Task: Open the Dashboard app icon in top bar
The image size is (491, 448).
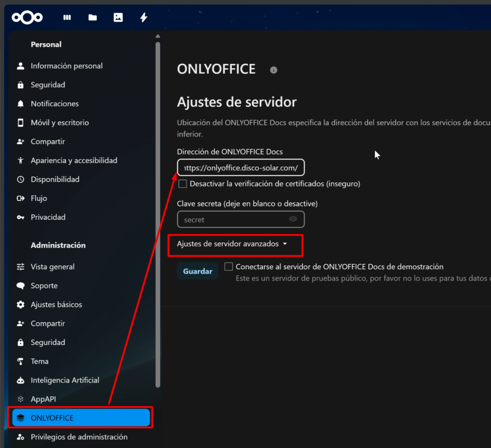Action: coord(67,18)
